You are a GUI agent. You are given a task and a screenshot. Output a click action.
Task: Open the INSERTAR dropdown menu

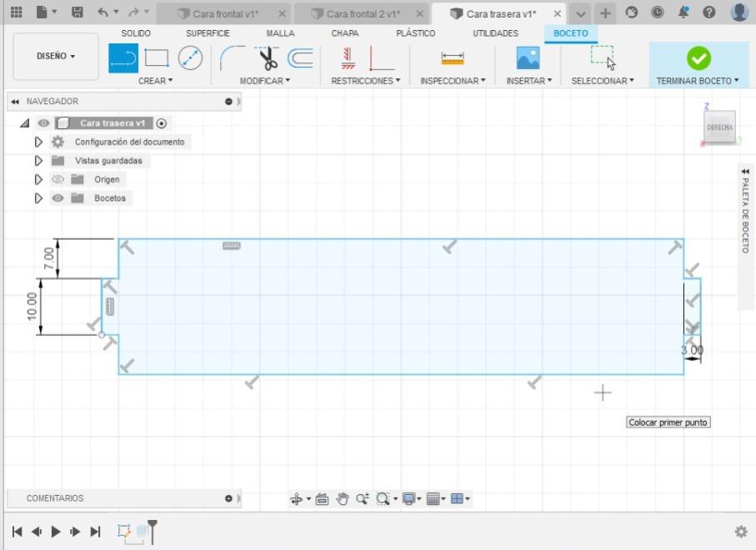click(529, 81)
